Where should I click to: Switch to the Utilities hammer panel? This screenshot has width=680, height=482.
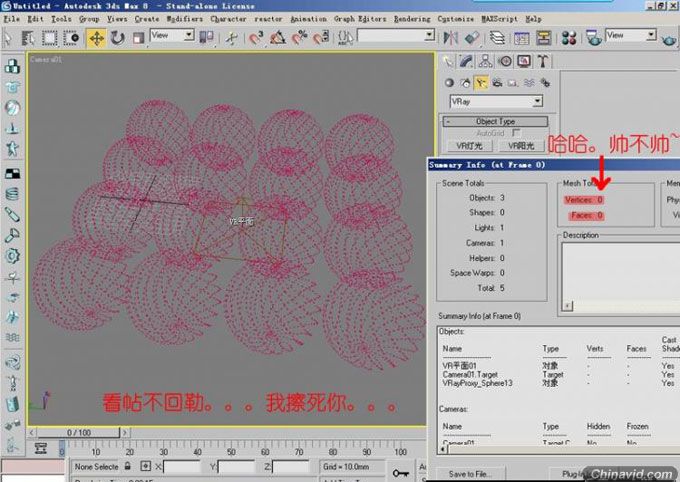tap(543, 61)
